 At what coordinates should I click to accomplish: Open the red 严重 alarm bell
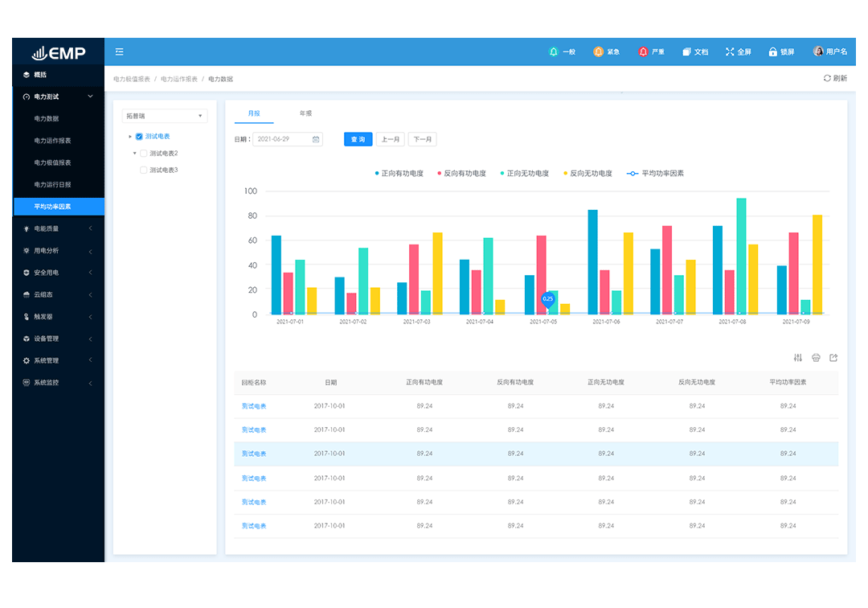point(643,52)
